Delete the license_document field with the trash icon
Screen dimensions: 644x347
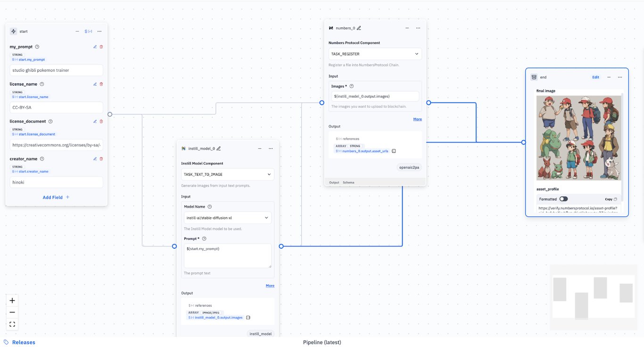click(x=101, y=121)
